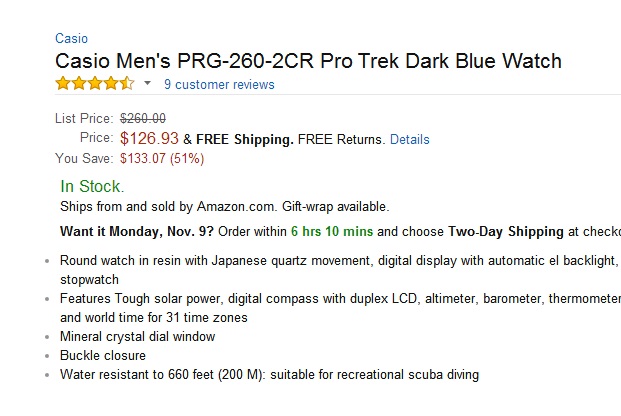Click the 6 hrs 10 mins countdown
The height and width of the screenshot is (416, 621).
coord(331,231)
